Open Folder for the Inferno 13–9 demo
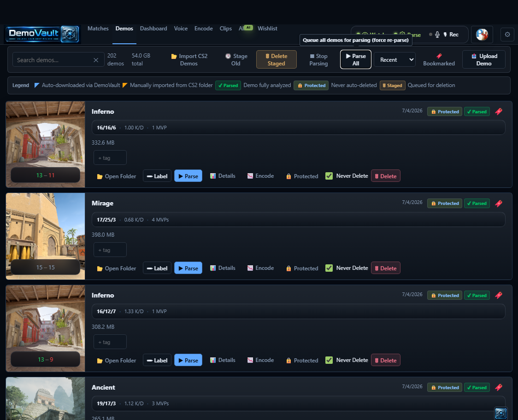 116,360
